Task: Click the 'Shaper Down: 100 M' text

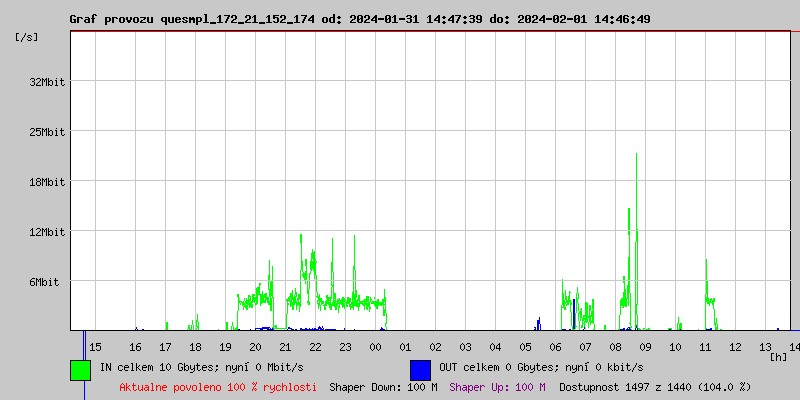Action: pos(383,387)
